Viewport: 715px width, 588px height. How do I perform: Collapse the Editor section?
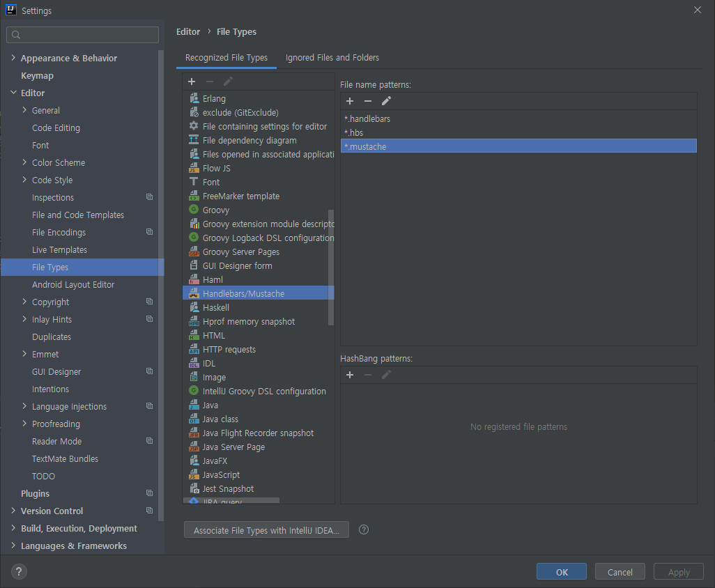tap(13, 93)
